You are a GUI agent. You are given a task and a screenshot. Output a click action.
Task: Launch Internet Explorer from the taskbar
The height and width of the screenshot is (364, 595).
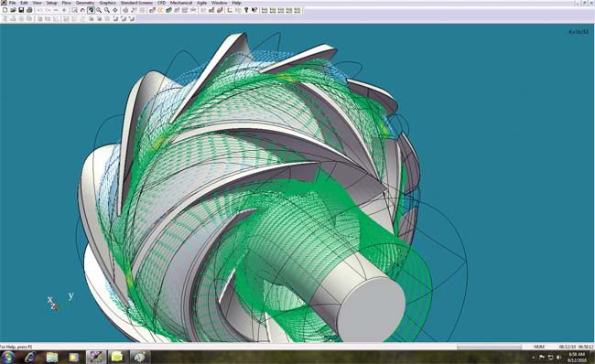coord(30,358)
